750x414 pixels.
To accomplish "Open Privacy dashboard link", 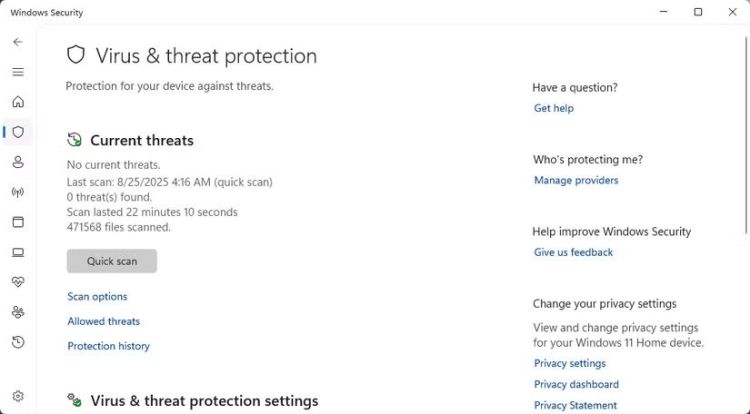I will 576,385.
